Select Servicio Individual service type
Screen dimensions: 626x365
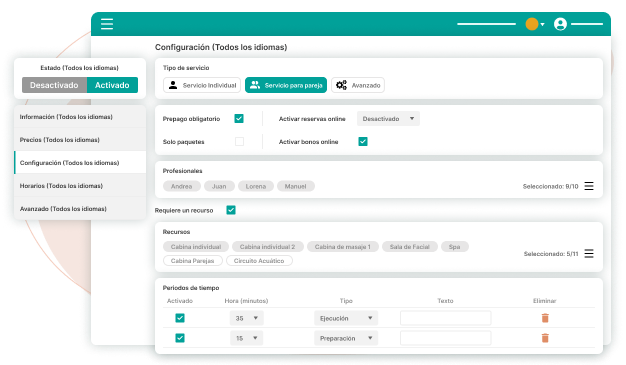202,85
